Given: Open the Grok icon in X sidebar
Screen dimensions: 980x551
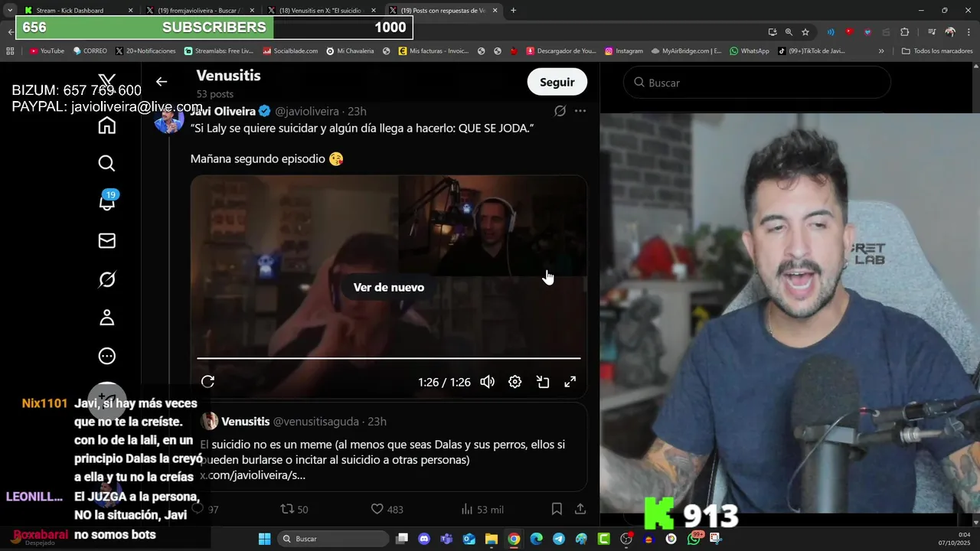Looking at the screenshot, I should (107, 279).
